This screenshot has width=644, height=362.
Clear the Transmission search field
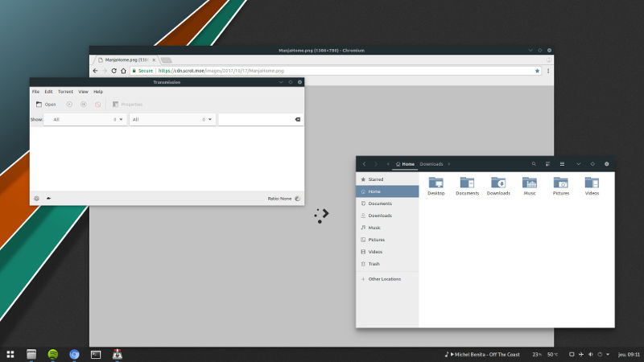point(298,119)
